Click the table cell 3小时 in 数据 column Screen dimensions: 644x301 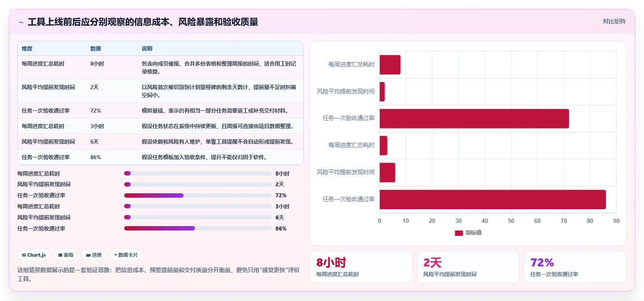coord(97,126)
